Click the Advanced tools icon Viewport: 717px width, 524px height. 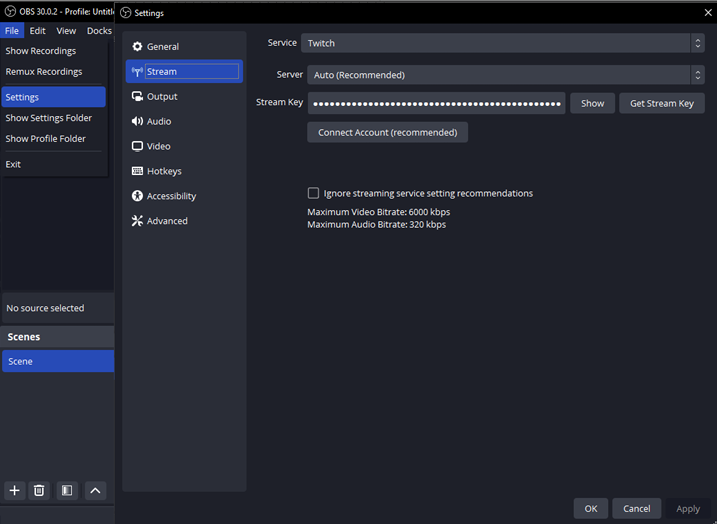tap(137, 221)
